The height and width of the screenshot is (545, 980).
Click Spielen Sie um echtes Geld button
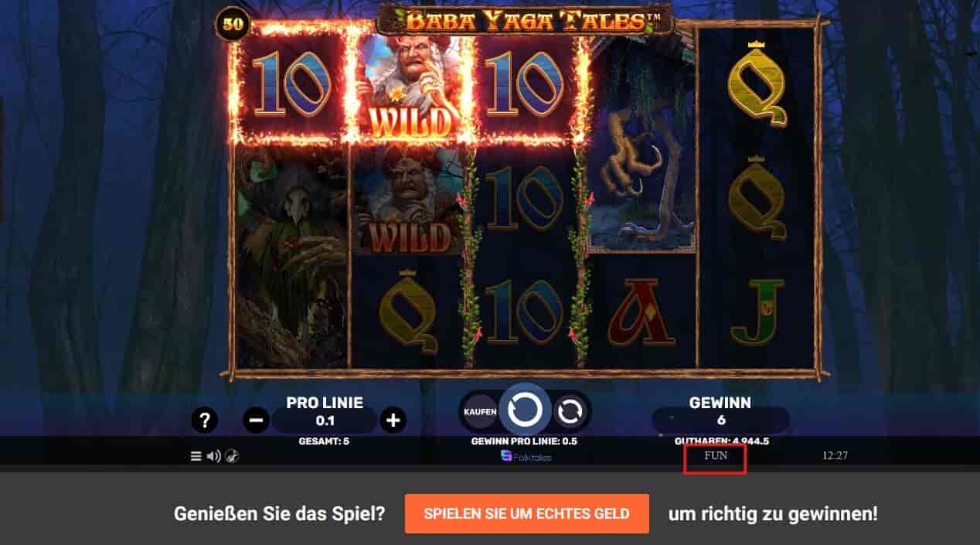click(526, 513)
